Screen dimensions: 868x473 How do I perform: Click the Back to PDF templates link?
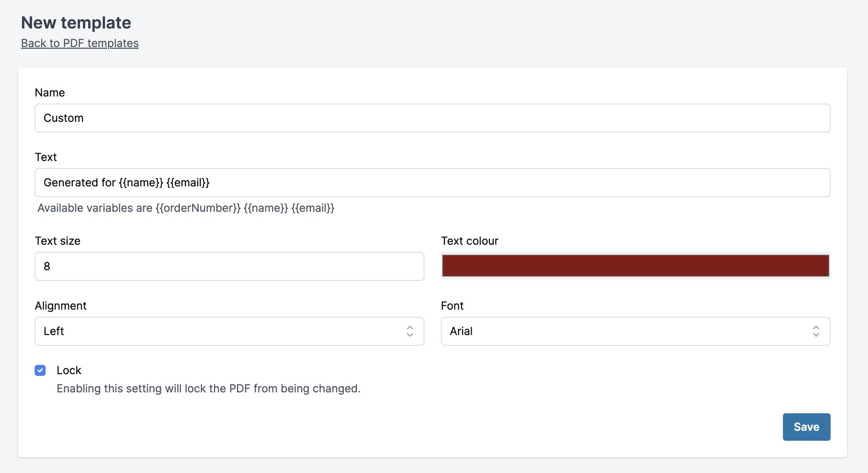coord(80,43)
